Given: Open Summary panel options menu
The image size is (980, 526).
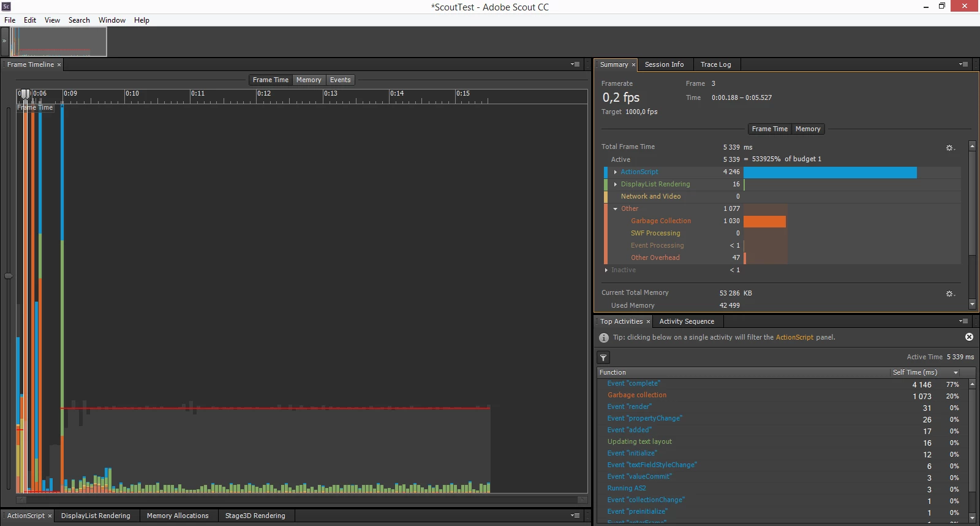Looking at the screenshot, I should point(963,64).
